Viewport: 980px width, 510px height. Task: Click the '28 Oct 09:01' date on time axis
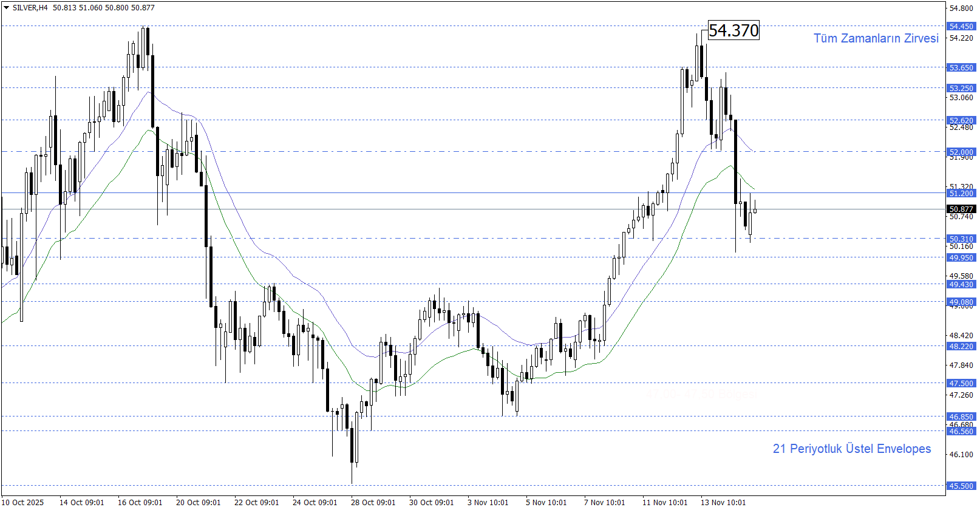(x=373, y=503)
